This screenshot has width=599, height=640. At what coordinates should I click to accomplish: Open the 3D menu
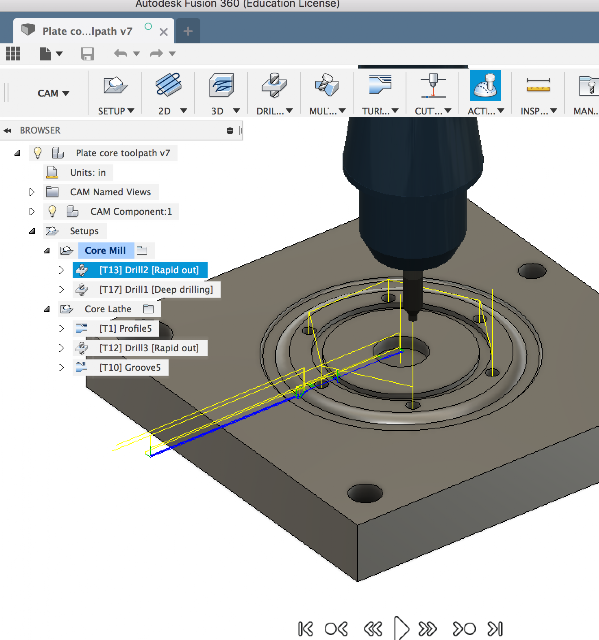coord(225,111)
